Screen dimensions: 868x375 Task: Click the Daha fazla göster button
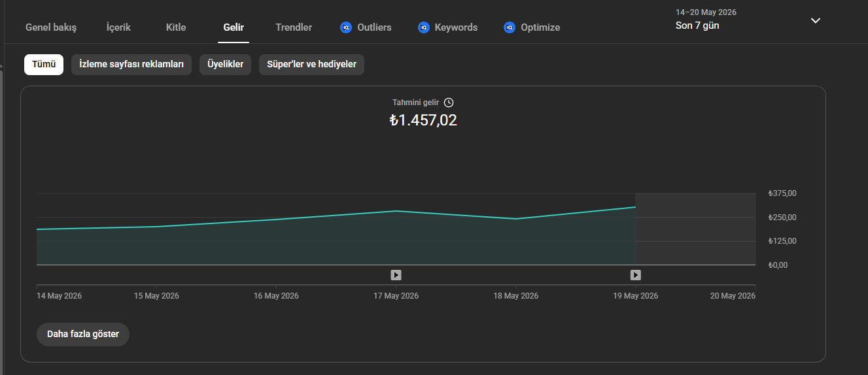83,334
